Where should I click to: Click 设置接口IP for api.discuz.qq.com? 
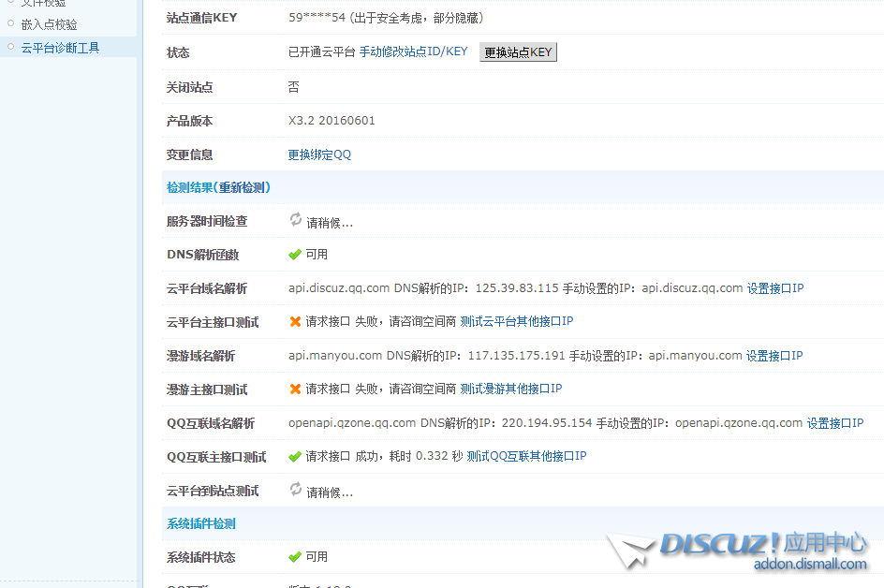[x=774, y=288]
